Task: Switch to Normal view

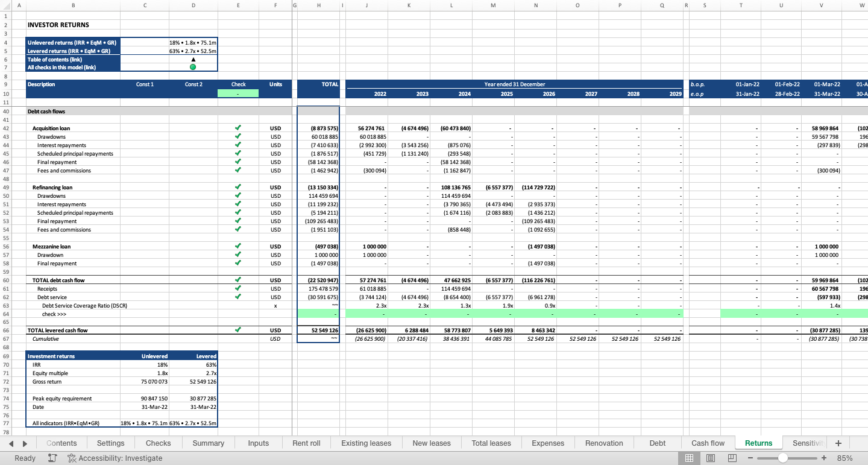Action: [x=689, y=458]
